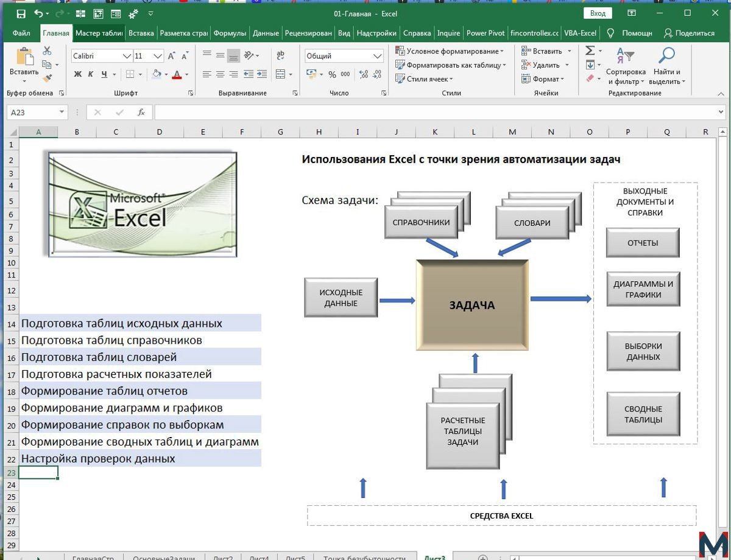Toggle italic formatting (К)

pos(91,74)
